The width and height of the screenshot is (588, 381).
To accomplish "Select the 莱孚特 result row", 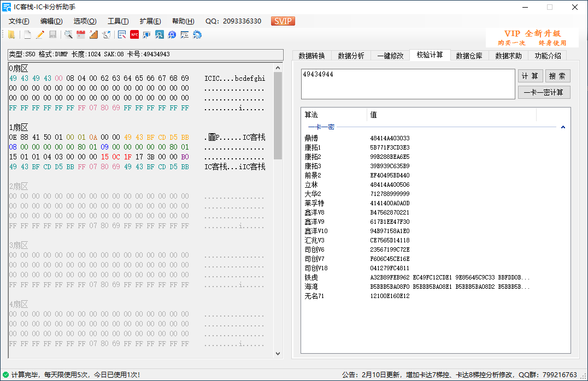I will tap(436, 204).
